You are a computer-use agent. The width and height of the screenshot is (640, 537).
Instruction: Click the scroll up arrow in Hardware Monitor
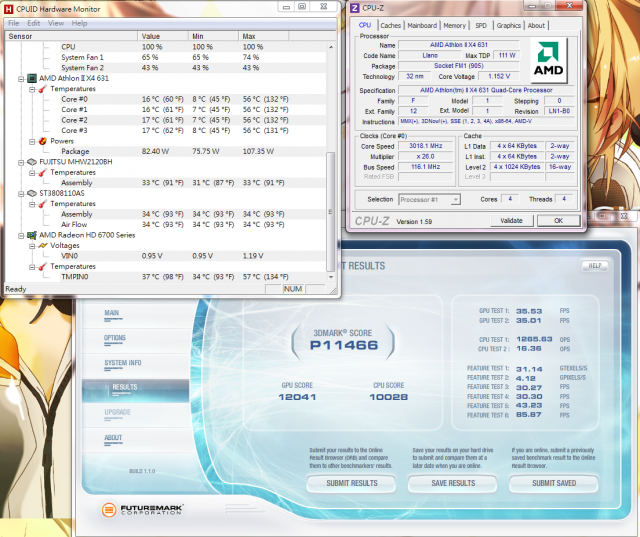(330, 47)
